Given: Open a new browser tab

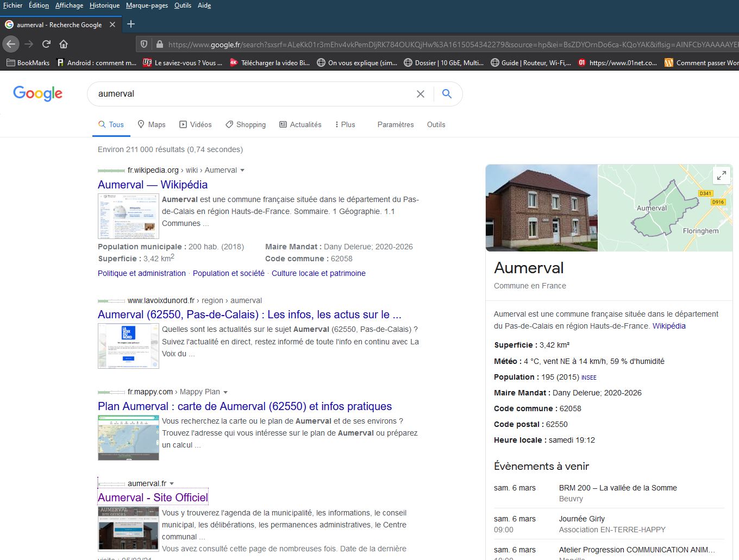Looking at the screenshot, I should point(131,24).
